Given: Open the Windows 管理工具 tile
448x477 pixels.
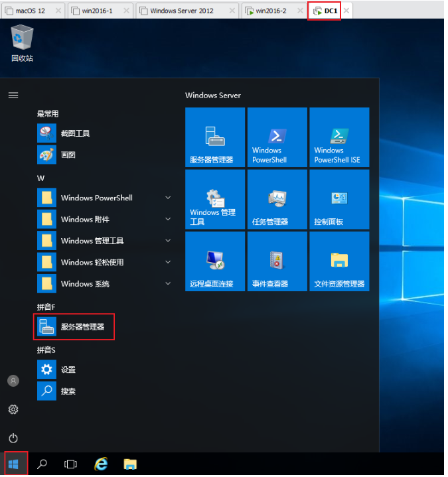Looking at the screenshot, I should (216, 200).
